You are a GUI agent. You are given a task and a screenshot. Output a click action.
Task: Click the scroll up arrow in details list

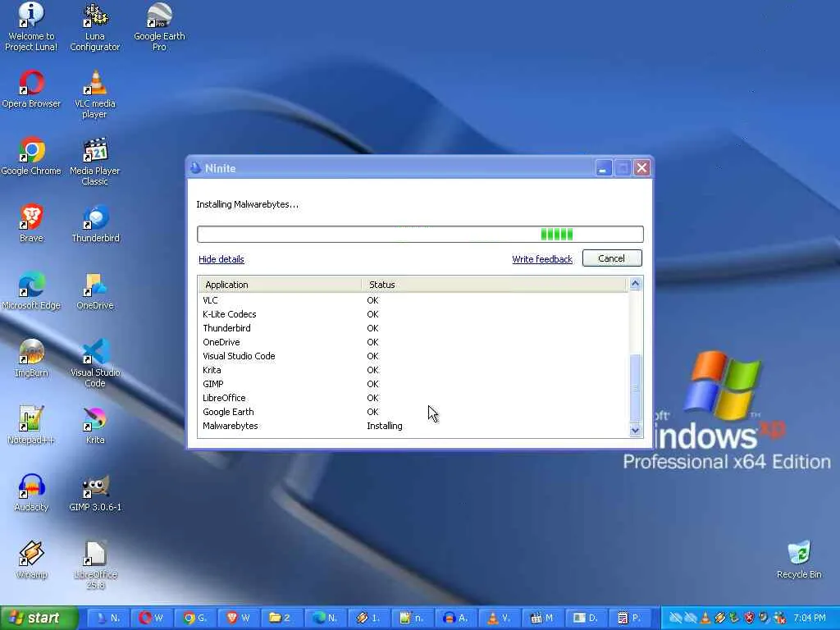click(x=636, y=284)
